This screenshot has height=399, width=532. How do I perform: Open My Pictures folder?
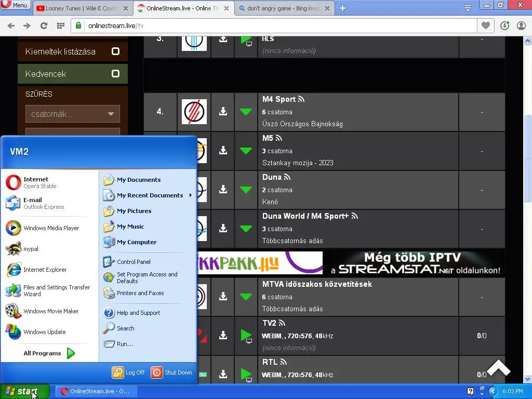pos(127,211)
